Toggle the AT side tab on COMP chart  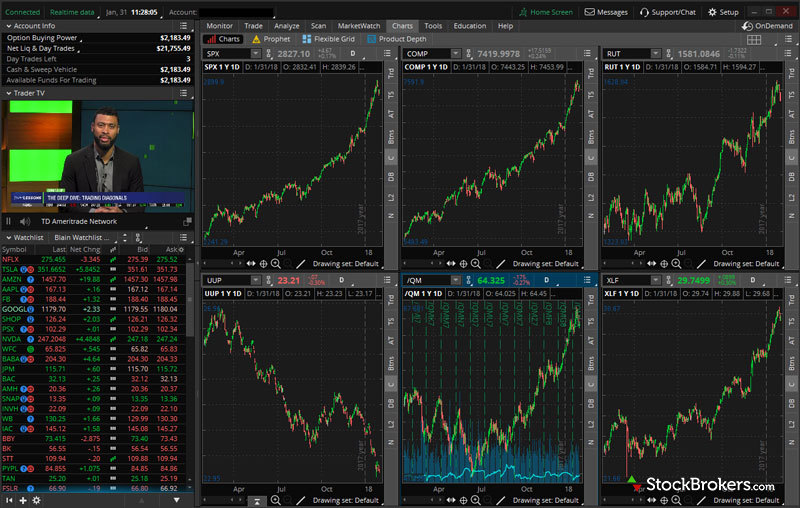tap(591, 114)
